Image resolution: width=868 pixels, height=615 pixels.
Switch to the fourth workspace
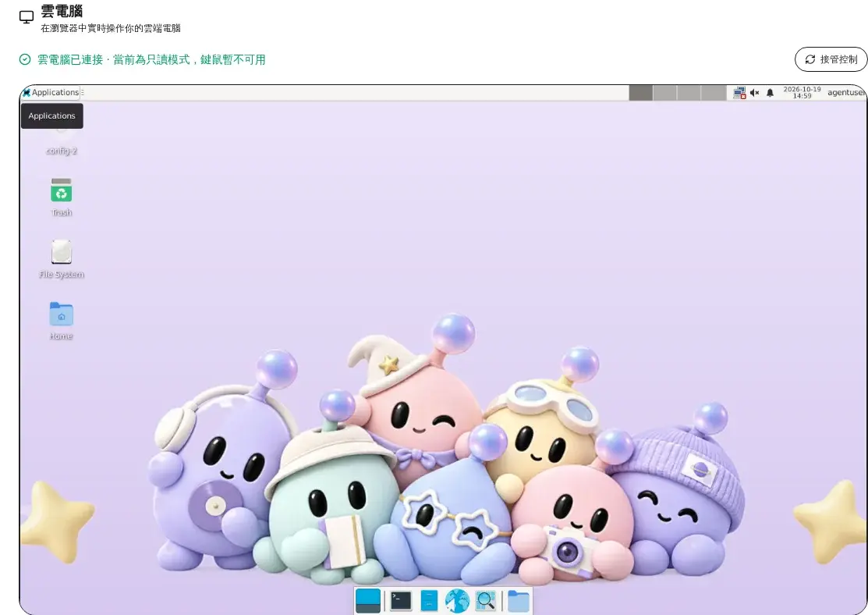pos(714,93)
